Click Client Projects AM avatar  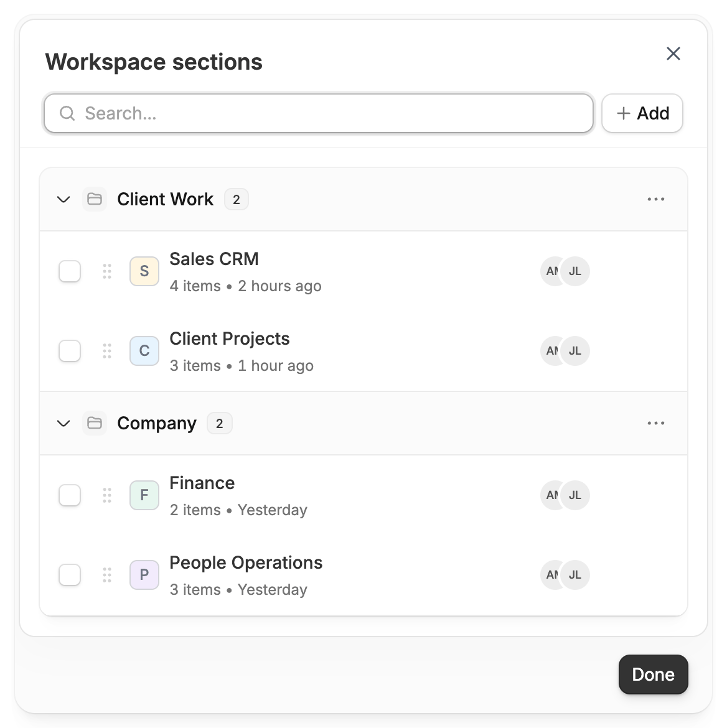tap(550, 351)
